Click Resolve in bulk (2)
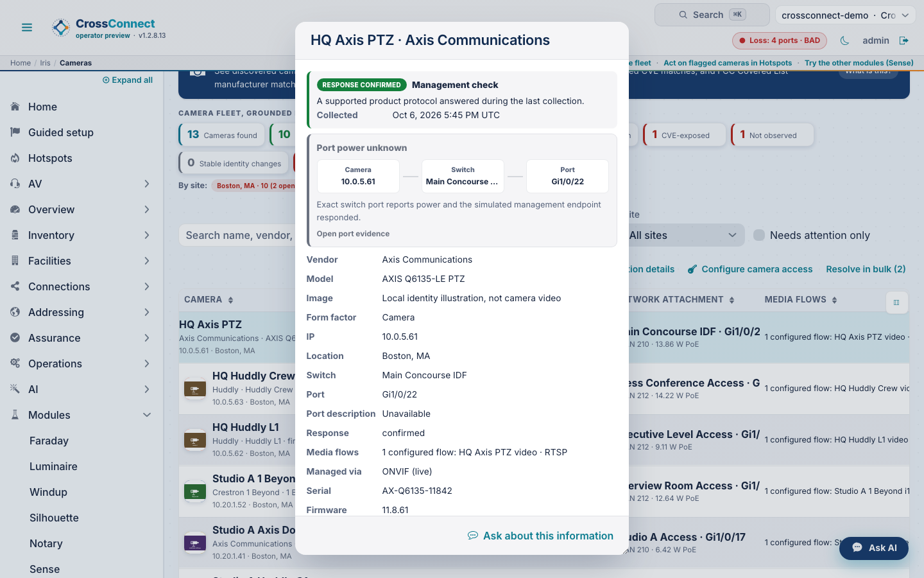The image size is (924, 578). 866,269
